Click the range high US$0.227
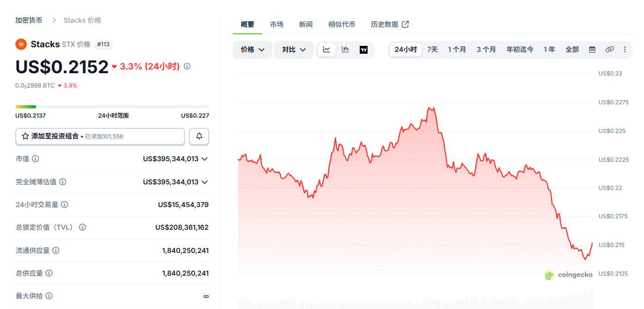This screenshot has height=309, width=644. tap(195, 116)
